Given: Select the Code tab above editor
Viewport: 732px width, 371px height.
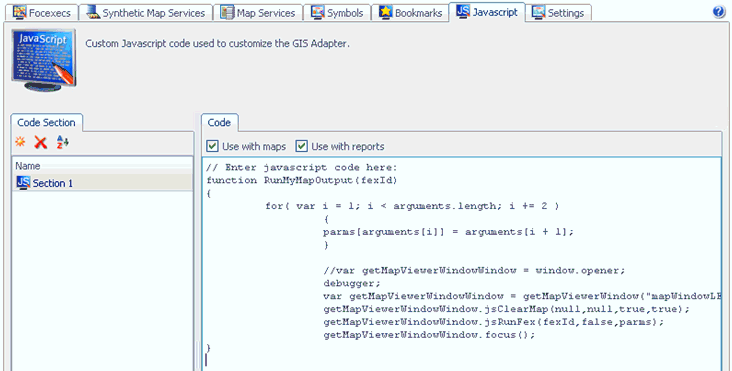Looking at the screenshot, I should pyautogui.click(x=219, y=123).
